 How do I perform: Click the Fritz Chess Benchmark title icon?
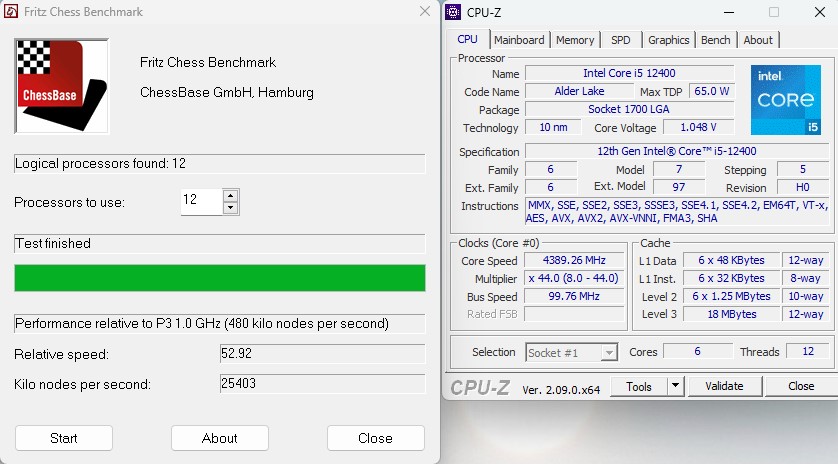tap(11, 11)
